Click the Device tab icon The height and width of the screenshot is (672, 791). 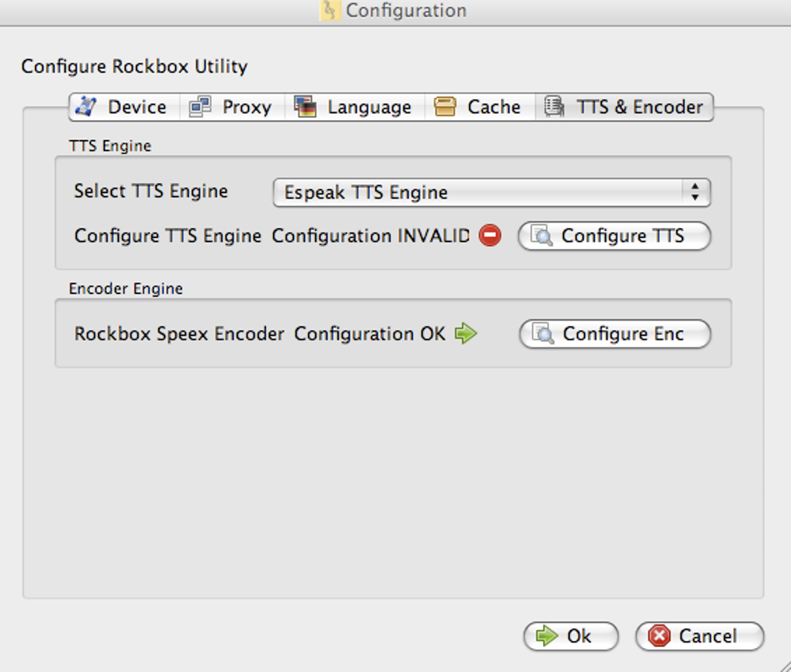[x=86, y=107]
